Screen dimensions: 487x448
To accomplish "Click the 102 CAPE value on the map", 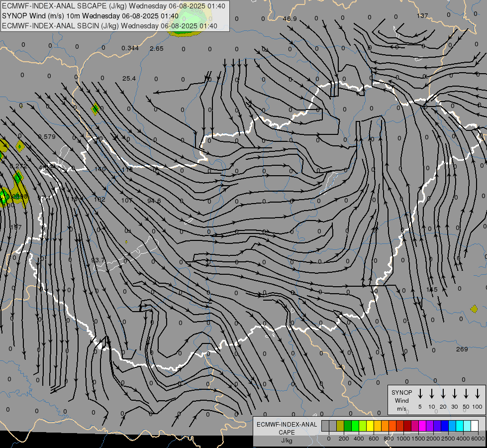I will (x=99, y=200).
